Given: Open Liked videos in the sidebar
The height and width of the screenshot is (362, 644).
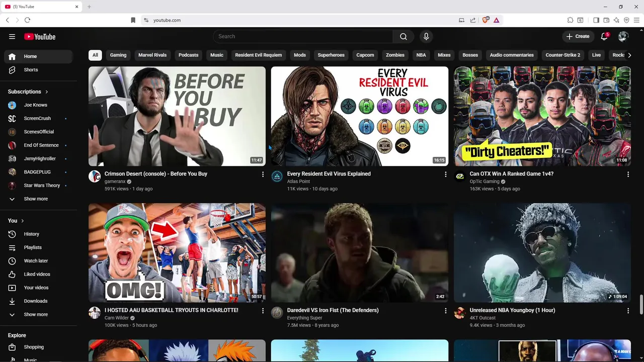Looking at the screenshot, I should tap(38, 274).
